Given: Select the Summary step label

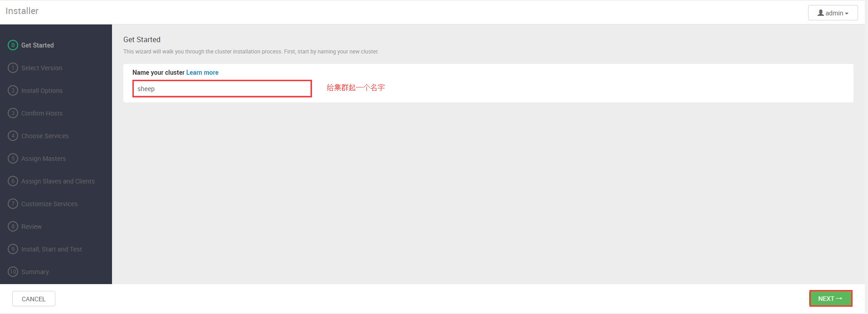Looking at the screenshot, I should (35, 272).
